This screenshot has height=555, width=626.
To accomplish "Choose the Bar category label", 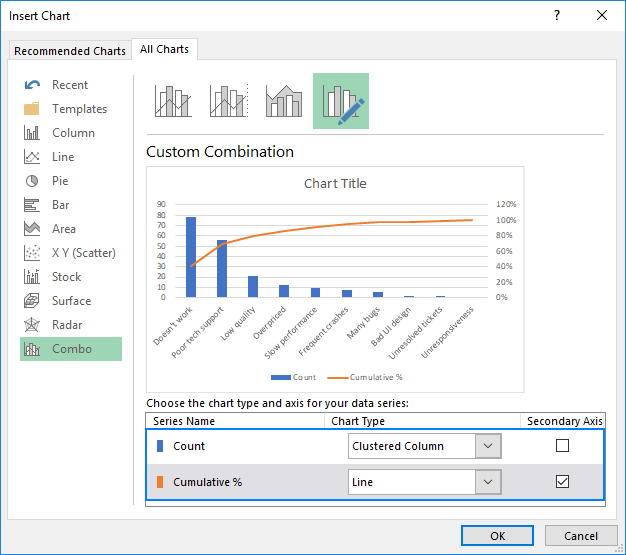I will point(61,205).
